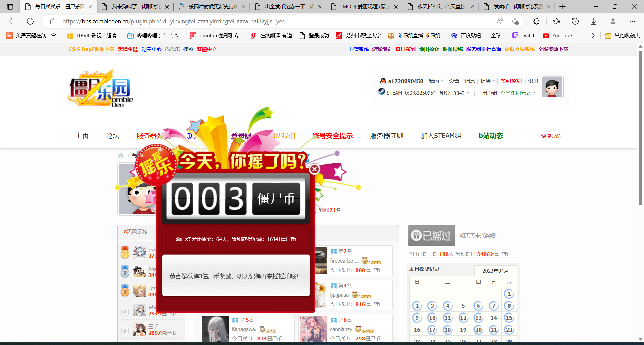Open browser settings and more menu
Screen dimensions: 644x345
(x=632, y=21)
